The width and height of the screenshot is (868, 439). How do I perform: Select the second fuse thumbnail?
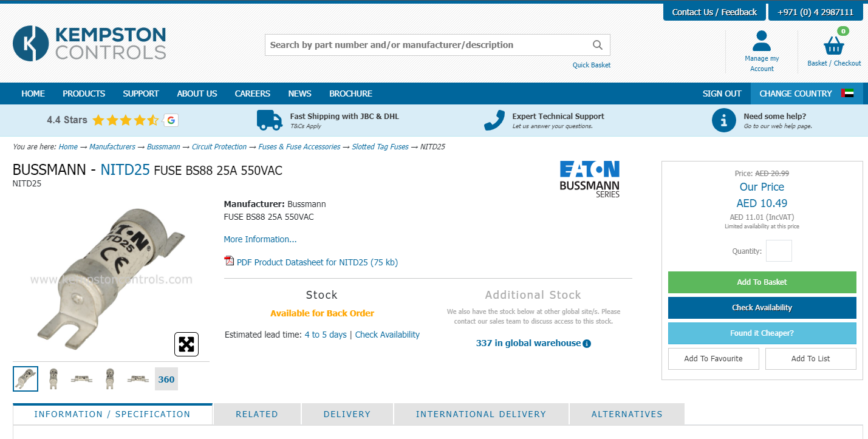[53, 379]
